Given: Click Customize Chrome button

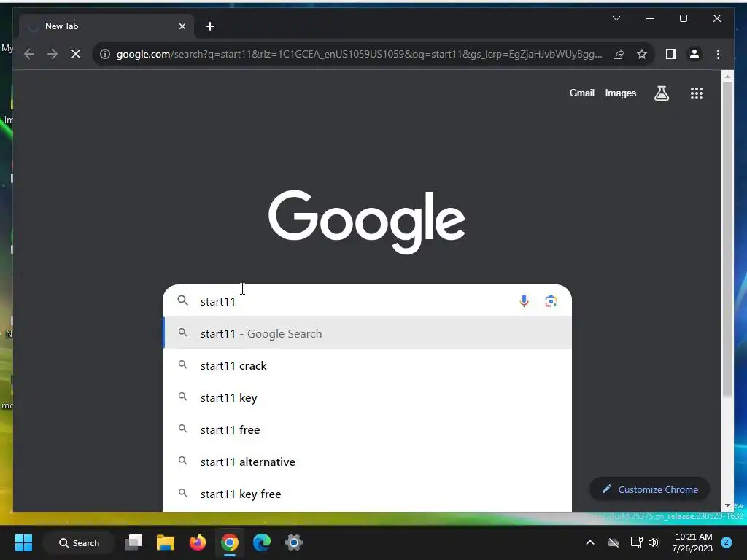Looking at the screenshot, I should click(649, 489).
